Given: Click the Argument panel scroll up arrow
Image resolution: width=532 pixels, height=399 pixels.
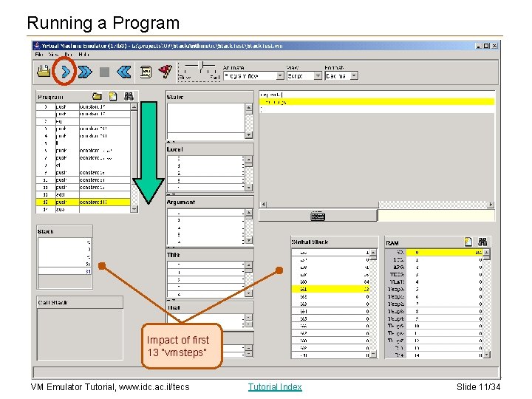Looking at the screenshot, I should pyautogui.click(x=249, y=212).
